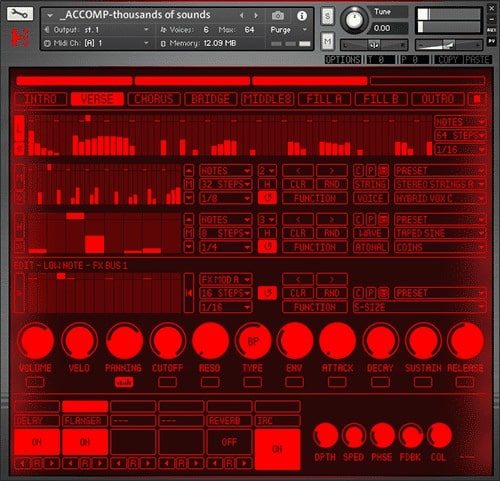500x481 pixels.
Task: Click FUNCTION button in the FX MOD row
Action: tap(315, 307)
